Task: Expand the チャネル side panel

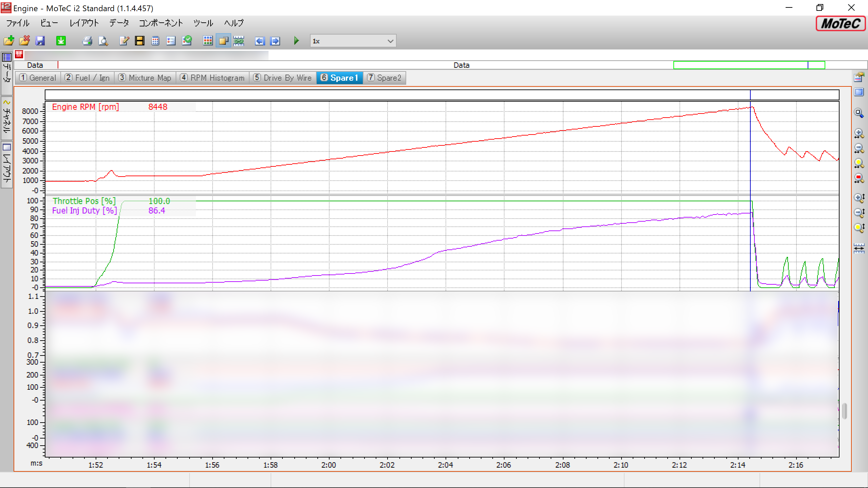Action: (x=7, y=118)
